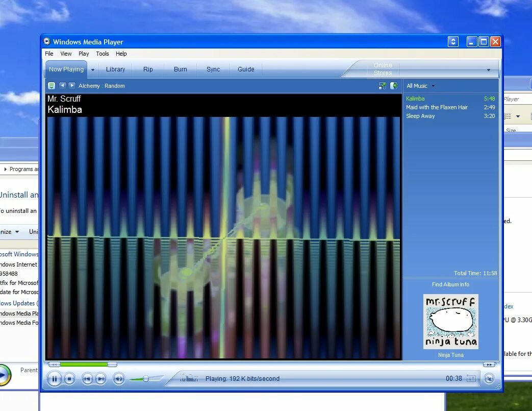The height and width of the screenshot is (411, 532).
Task: Toggle the playlist pane display icon
Action: tap(394, 86)
